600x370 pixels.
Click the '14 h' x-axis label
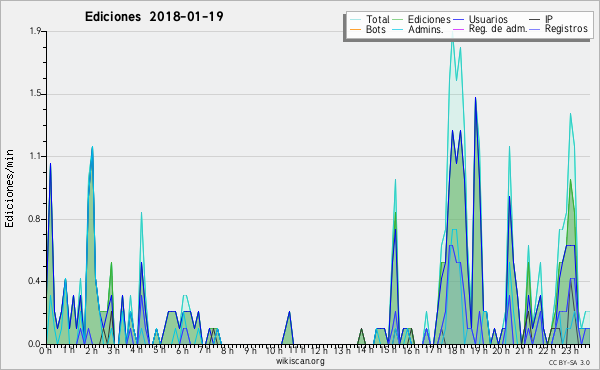(365, 351)
